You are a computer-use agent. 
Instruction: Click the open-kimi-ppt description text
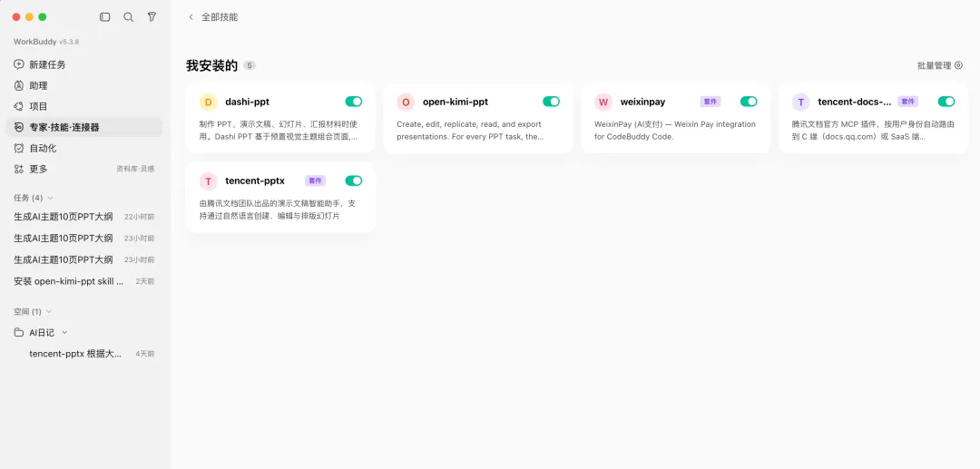470,130
